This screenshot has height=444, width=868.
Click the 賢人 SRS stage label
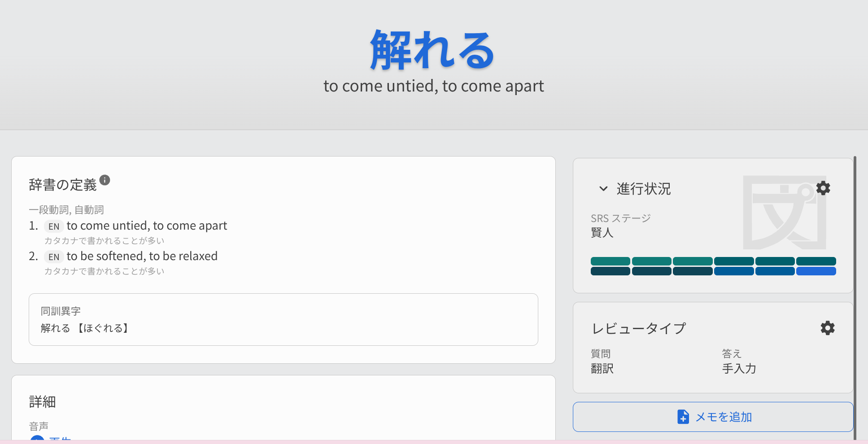point(602,232)
